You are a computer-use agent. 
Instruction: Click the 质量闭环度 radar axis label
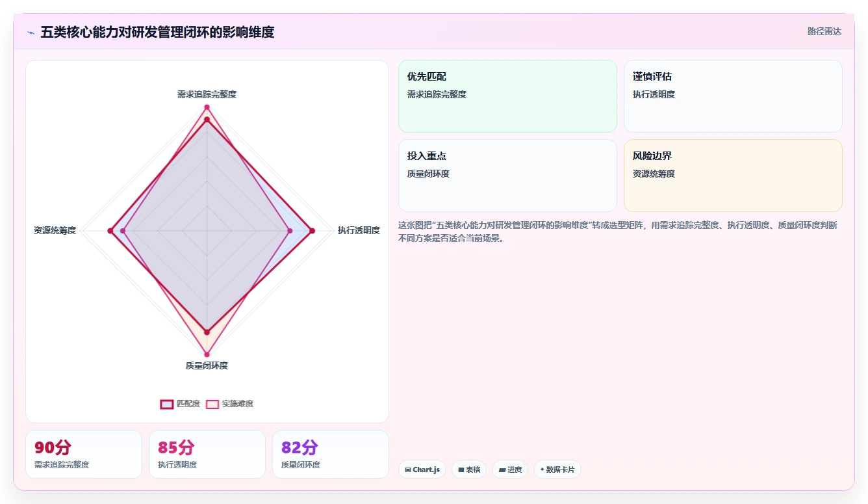tap(207, 365)
